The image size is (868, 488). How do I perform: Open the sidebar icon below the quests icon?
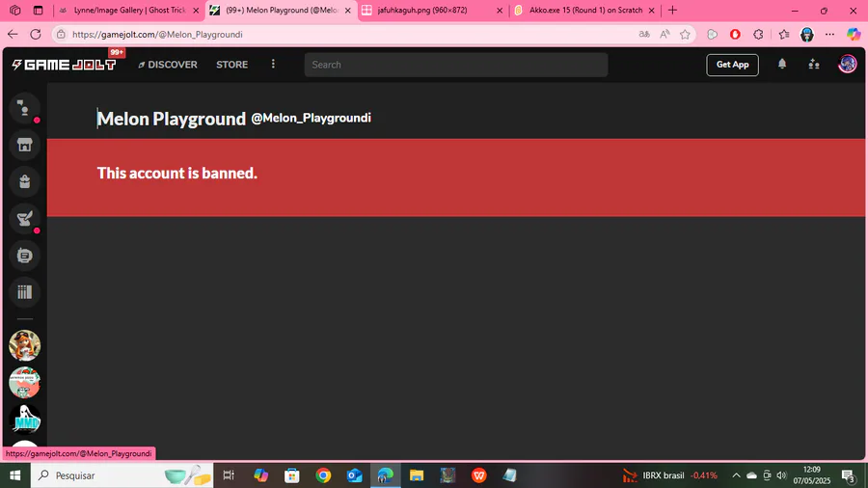(24, 256)
